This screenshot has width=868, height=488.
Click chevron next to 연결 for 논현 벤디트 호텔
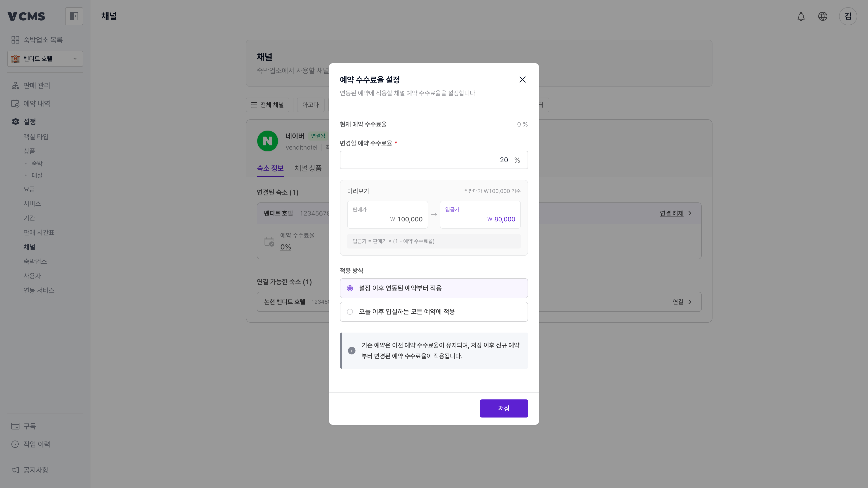[690, 302]
